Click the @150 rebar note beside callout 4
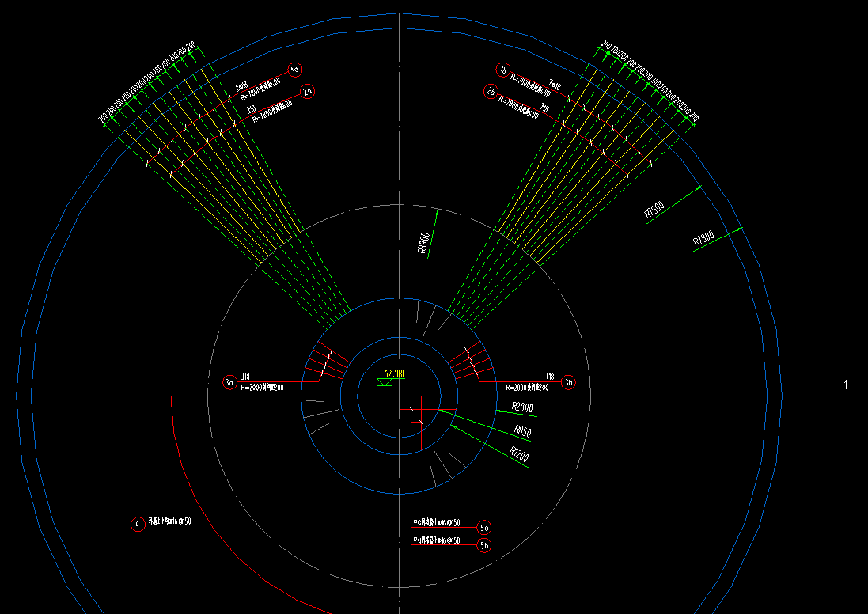 (169, 521)
